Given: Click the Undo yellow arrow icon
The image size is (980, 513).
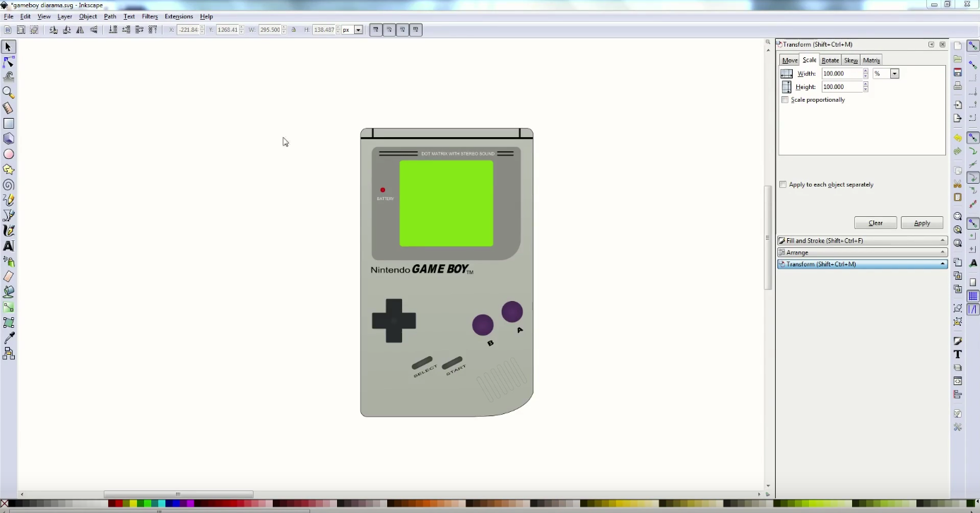Looking at the screenshot, I should (x=957, y=138).
